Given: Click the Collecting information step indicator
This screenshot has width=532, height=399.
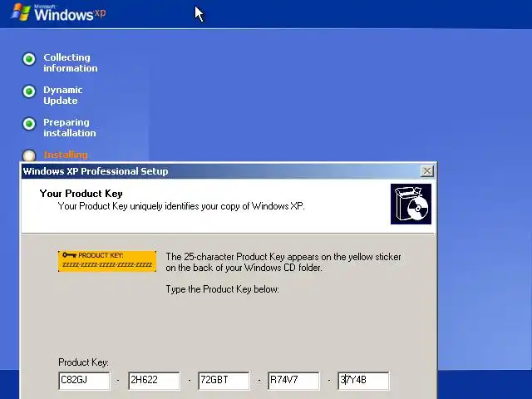Looking at the screenshot, I should tap(29, 59).
